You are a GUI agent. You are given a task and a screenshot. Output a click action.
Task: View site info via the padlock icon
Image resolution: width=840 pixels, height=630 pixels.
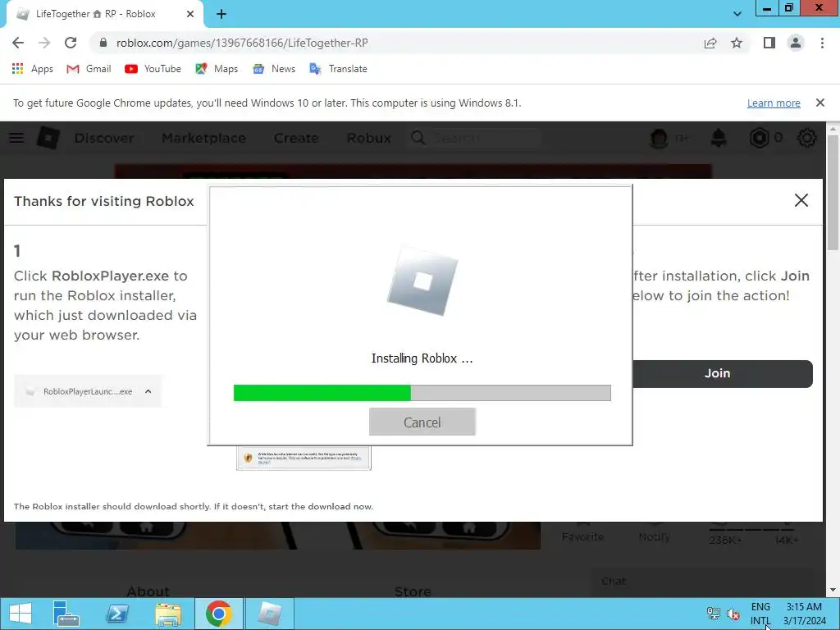click(103, 43)
